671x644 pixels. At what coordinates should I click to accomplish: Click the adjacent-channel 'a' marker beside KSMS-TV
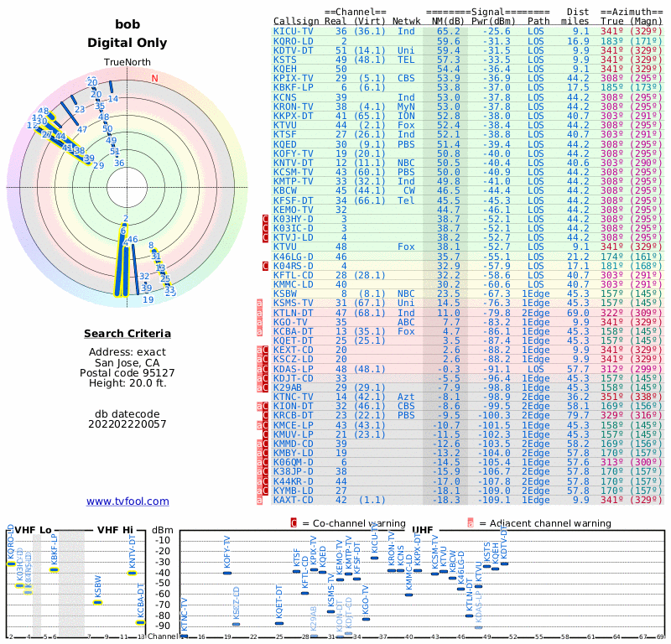pyautogui.click(x=259, y=304)
